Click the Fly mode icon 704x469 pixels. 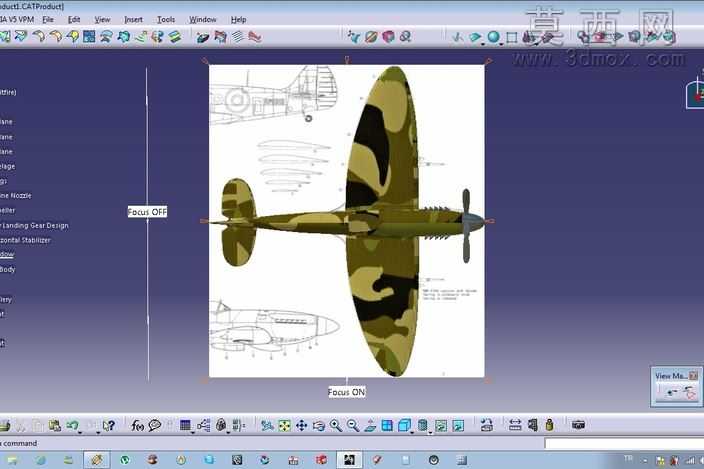(267, 425)
